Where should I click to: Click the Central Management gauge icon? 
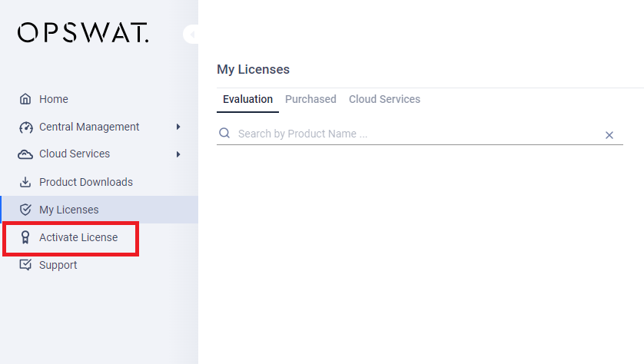(25, 127)
